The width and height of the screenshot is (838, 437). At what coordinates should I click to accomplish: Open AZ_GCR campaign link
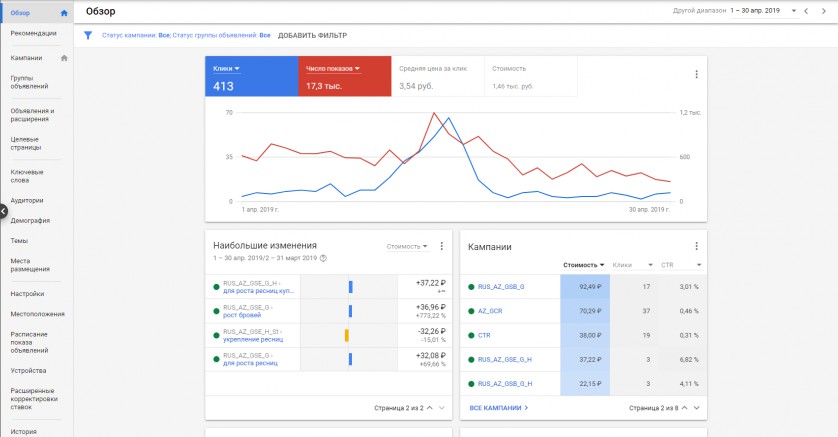click(x=490, y=311)
